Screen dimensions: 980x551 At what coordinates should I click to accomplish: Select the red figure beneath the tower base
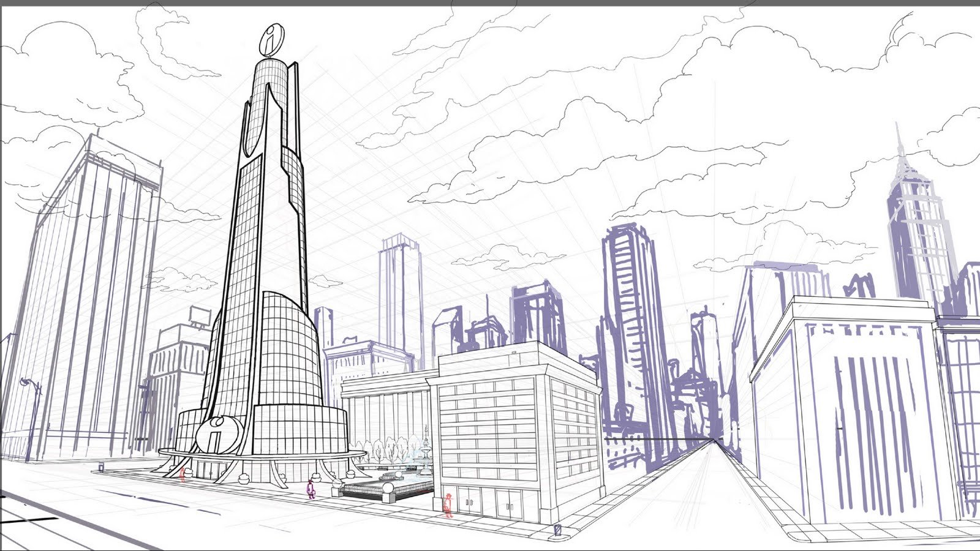183,474
